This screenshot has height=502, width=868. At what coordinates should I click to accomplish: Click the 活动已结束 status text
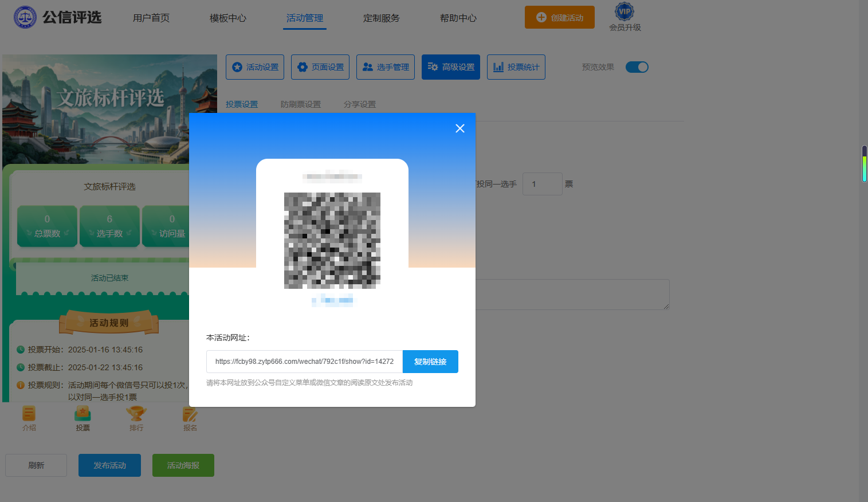point(109,278)
